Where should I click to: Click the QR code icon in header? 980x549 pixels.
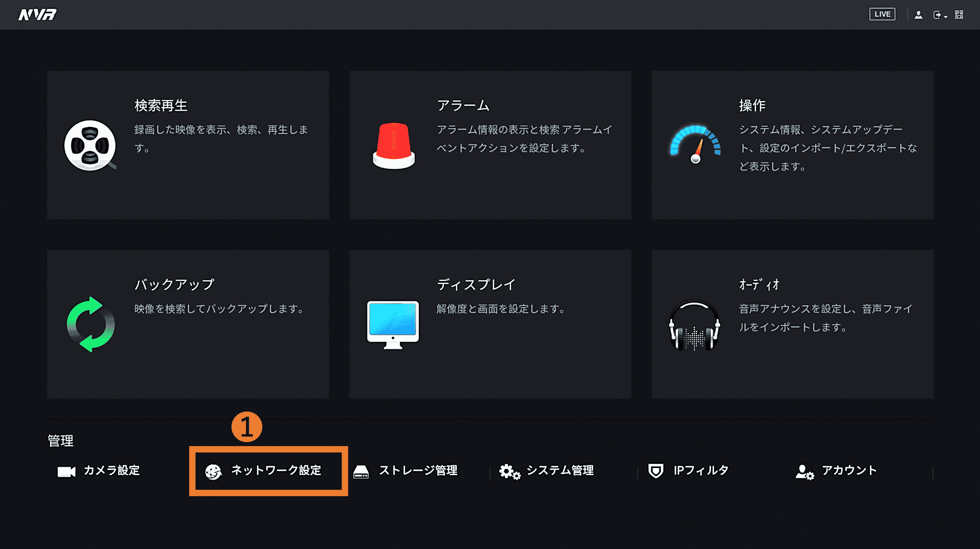[x=959, y=15]
